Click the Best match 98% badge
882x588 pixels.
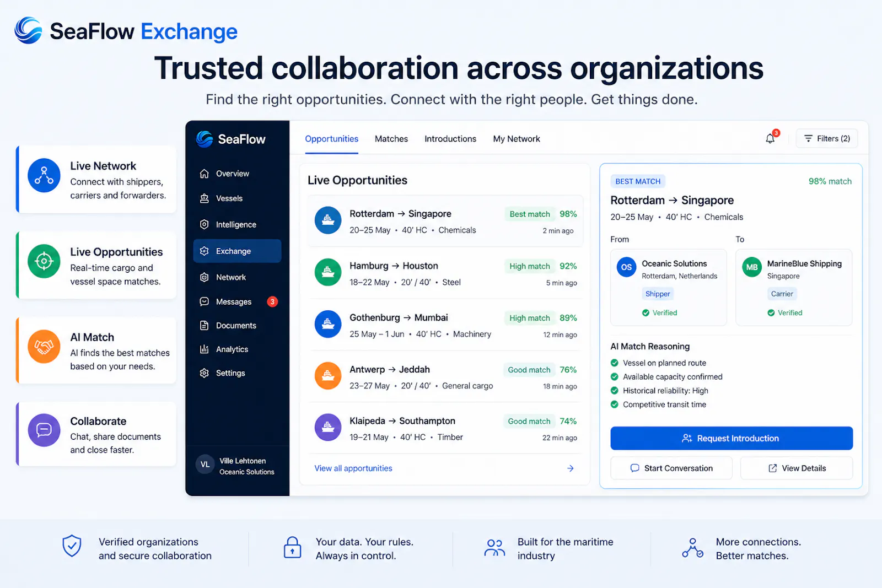541,214
